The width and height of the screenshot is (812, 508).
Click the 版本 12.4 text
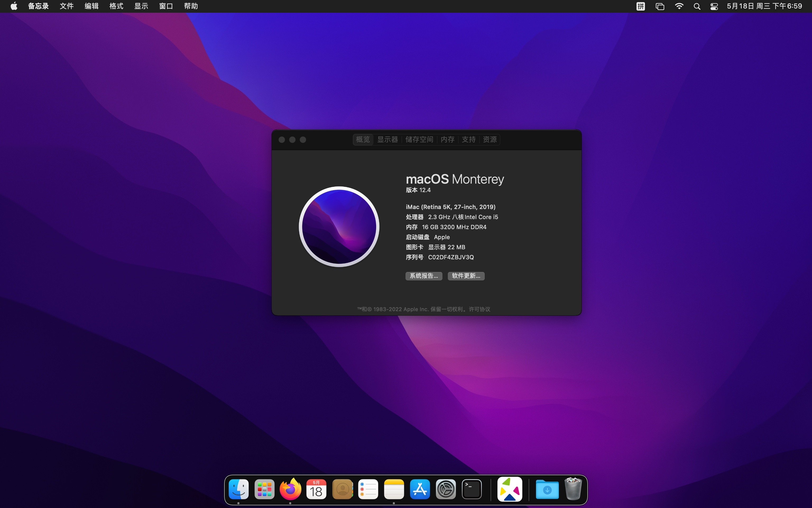click(418, 190)
